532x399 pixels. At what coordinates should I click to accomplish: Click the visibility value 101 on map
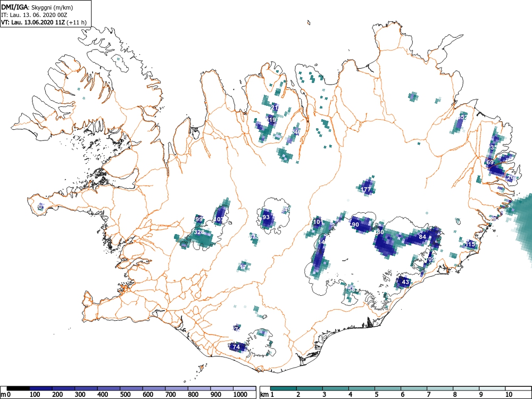[318, 222]
